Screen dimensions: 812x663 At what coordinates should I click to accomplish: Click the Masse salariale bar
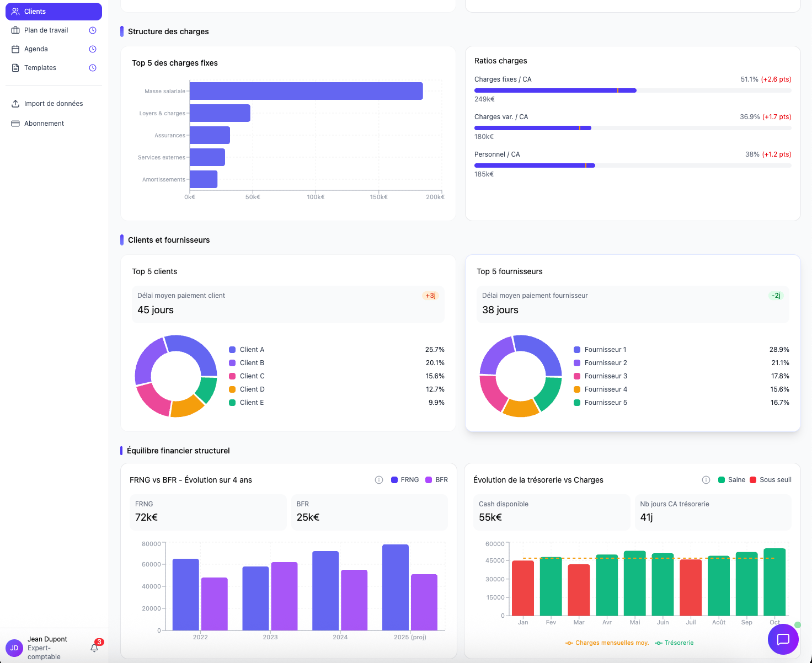306,91
